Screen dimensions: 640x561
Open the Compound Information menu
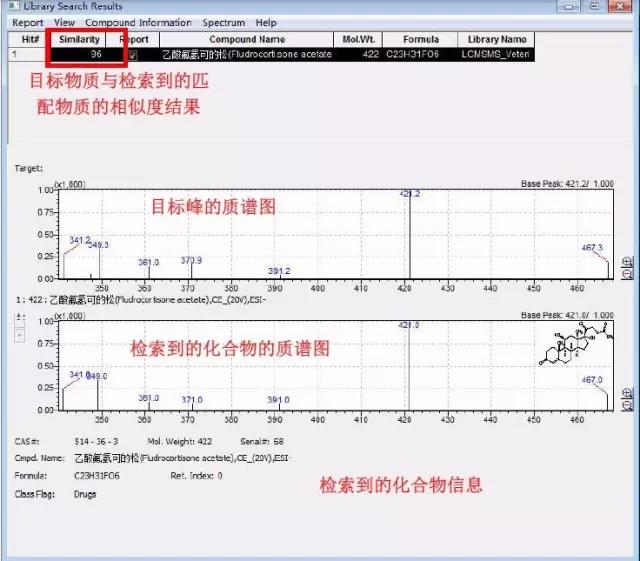pyautogui.click(x=138, y=22)
